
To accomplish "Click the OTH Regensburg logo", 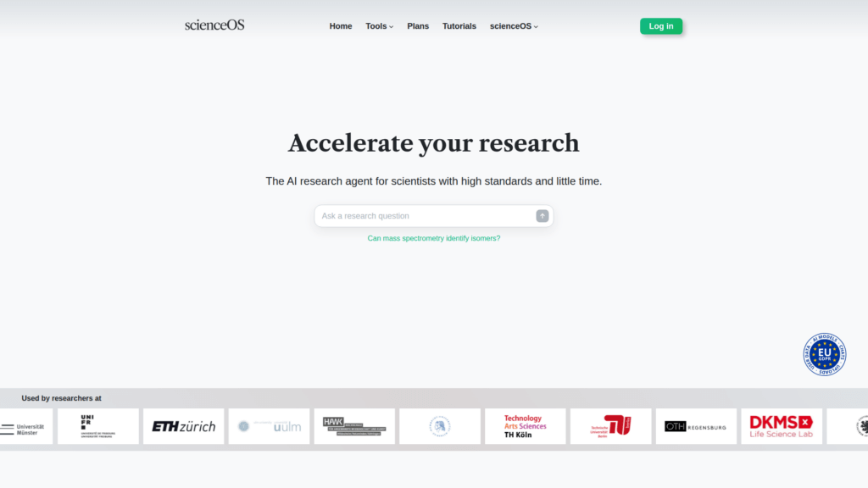I will [x=695, y=426].
